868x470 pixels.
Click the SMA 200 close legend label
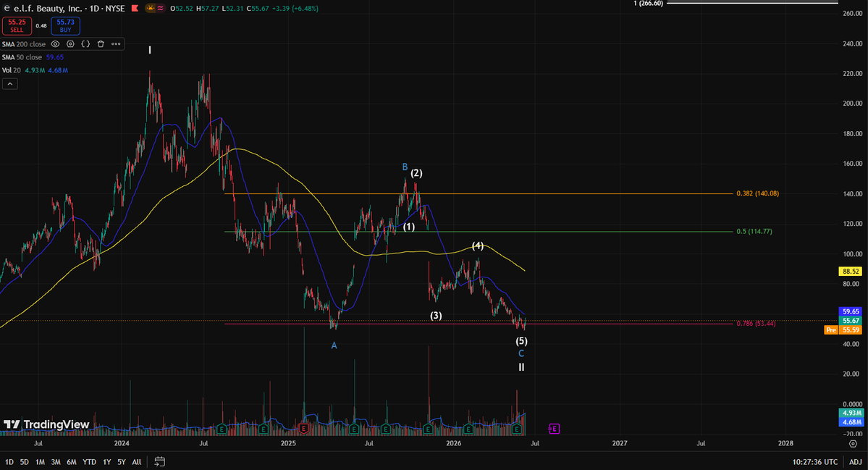click(24, 44)
